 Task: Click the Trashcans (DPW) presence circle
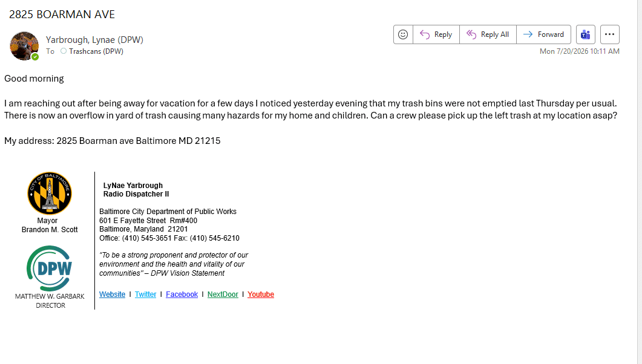pyautogui.click(x=64, y=51)
